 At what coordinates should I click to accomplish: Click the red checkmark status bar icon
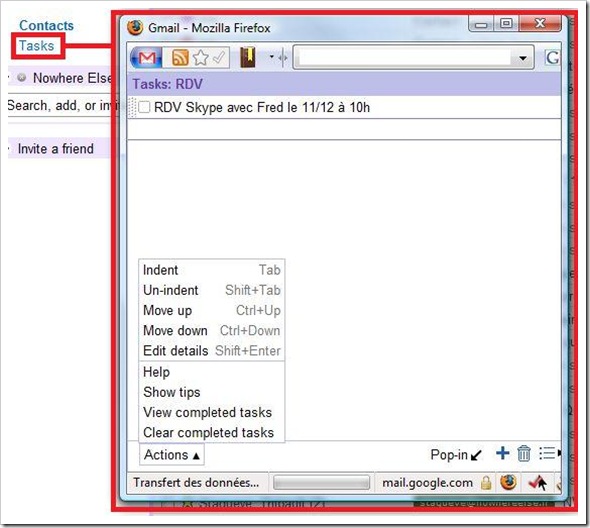[x=537, y=482]
